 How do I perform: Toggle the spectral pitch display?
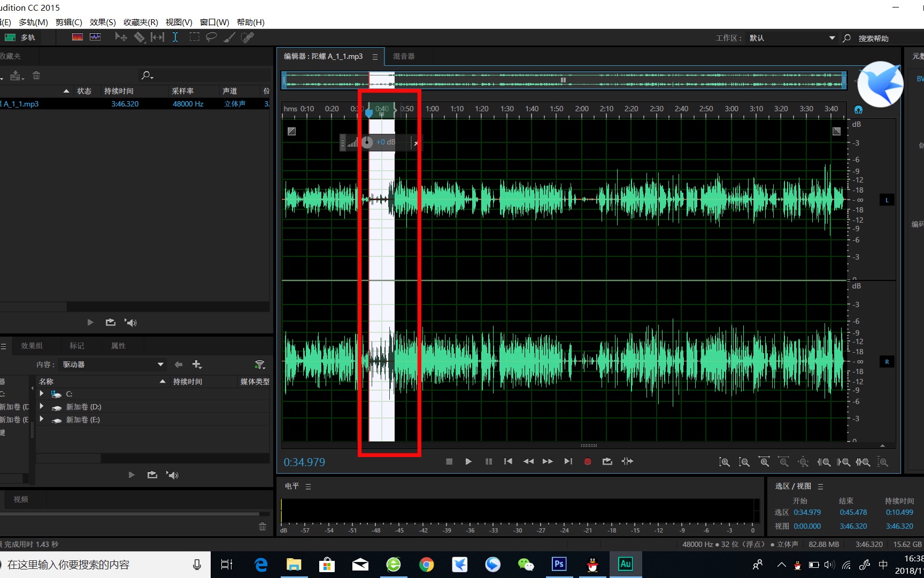tap(95, 37)
